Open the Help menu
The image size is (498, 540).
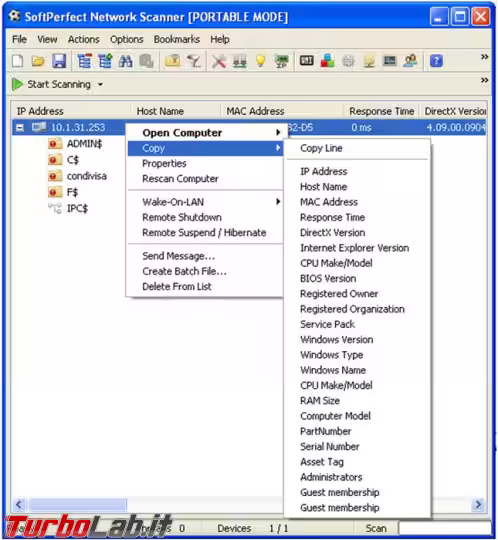point(220,39)
